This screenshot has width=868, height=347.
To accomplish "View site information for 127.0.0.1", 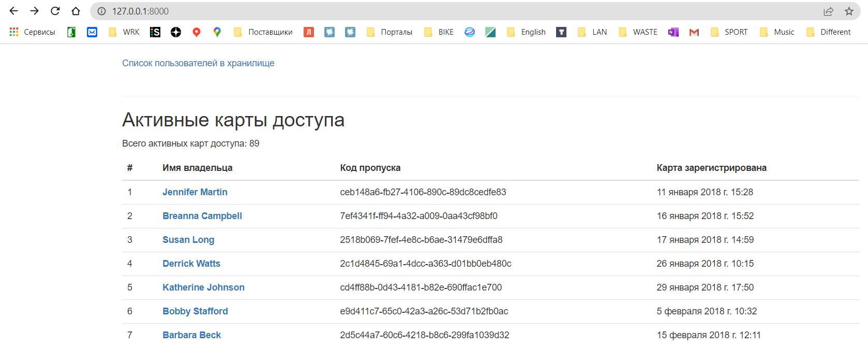I will coord(102,11).
